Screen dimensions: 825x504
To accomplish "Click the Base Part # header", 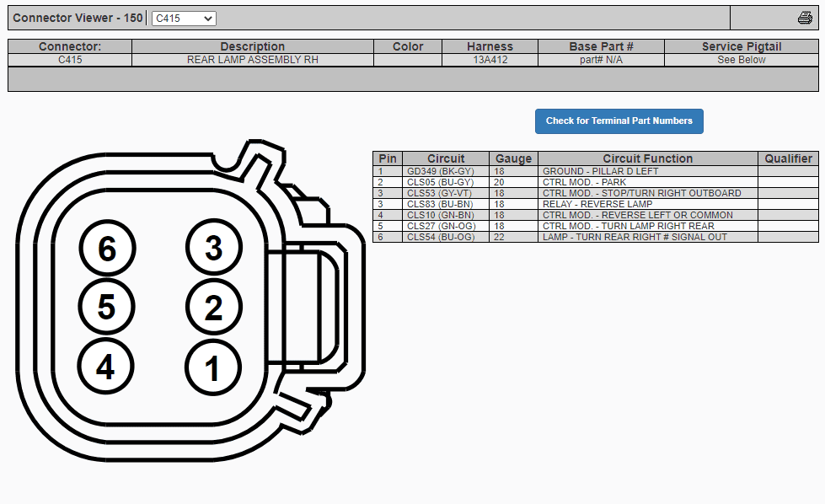I will tap(601, 46).
